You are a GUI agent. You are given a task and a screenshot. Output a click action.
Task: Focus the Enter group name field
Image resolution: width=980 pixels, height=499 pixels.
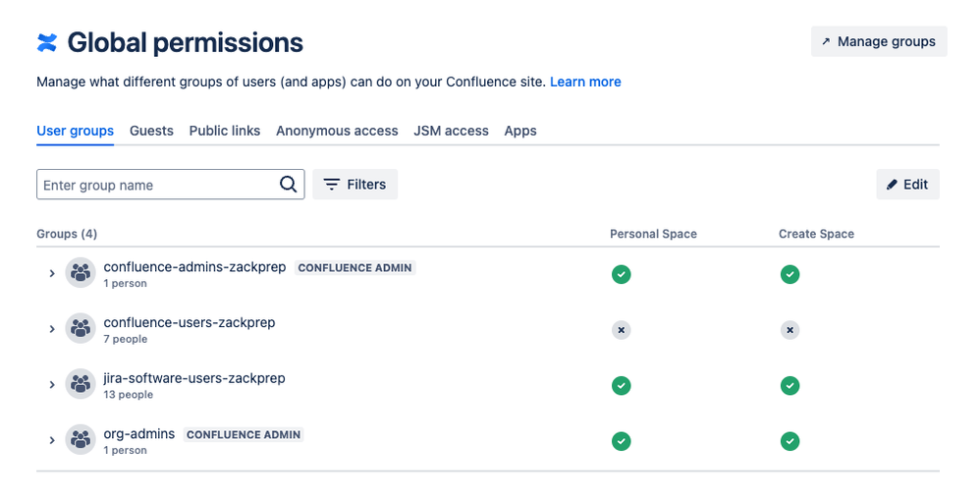(171, 185)
